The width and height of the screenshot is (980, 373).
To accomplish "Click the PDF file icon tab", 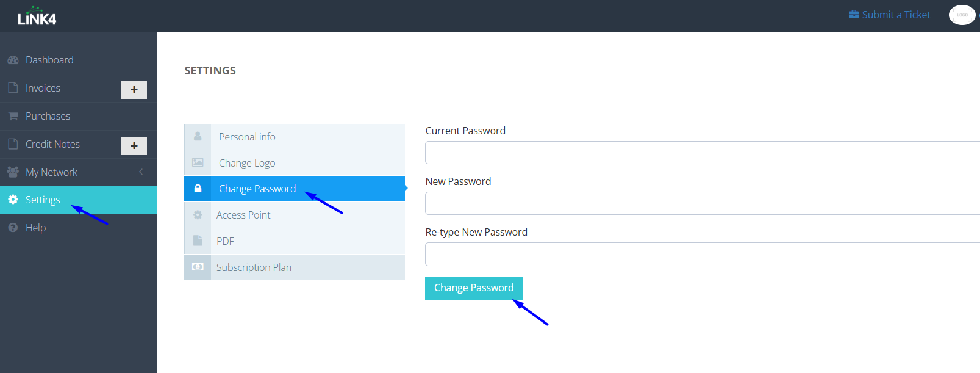I will pos(198,241).
